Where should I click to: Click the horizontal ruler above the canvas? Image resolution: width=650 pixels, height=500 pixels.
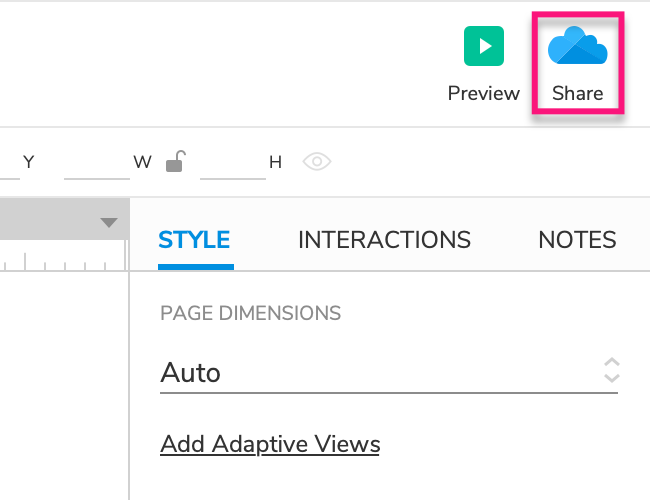point(60,261)
